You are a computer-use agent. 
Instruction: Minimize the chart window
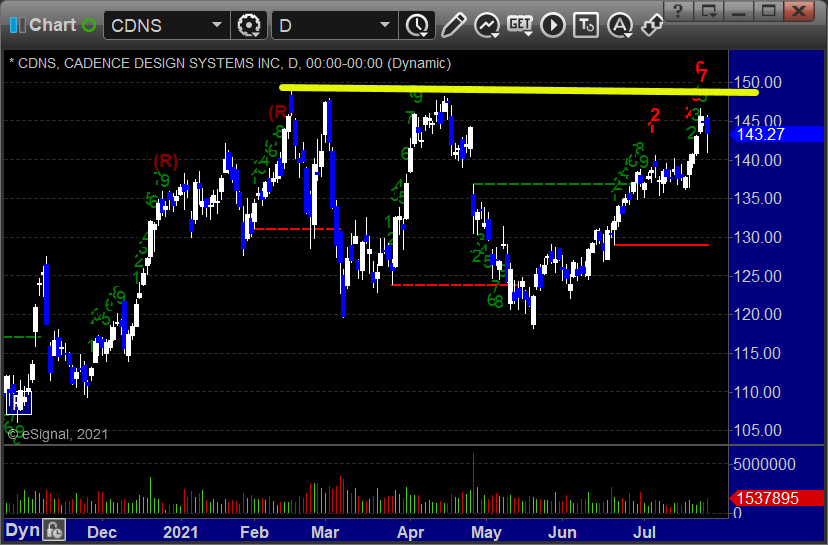coord(739,11)
